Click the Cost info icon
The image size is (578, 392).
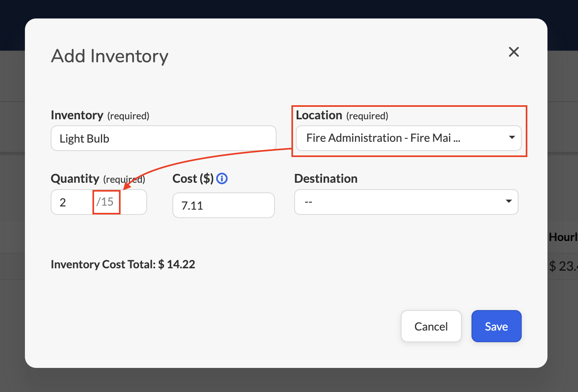(222, 178)
